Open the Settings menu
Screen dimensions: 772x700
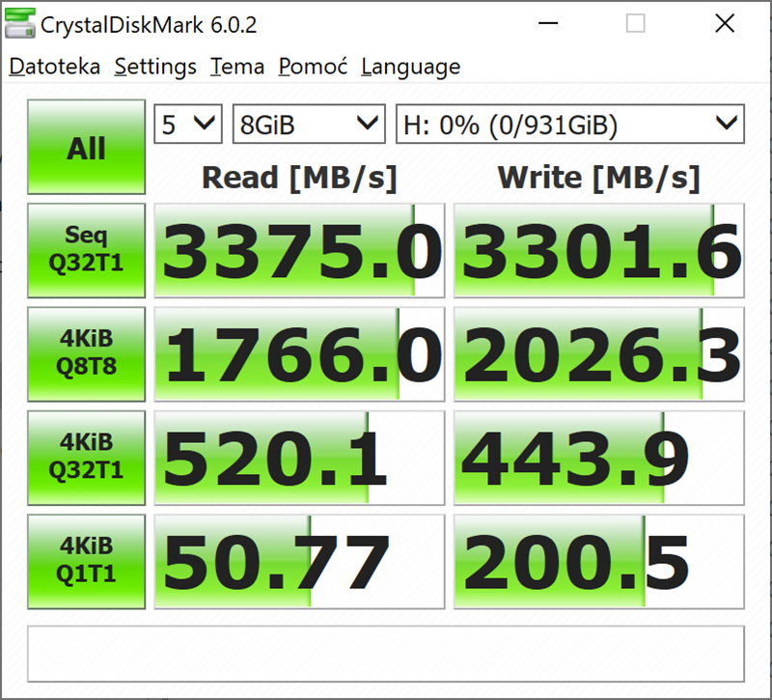point(155,67)
